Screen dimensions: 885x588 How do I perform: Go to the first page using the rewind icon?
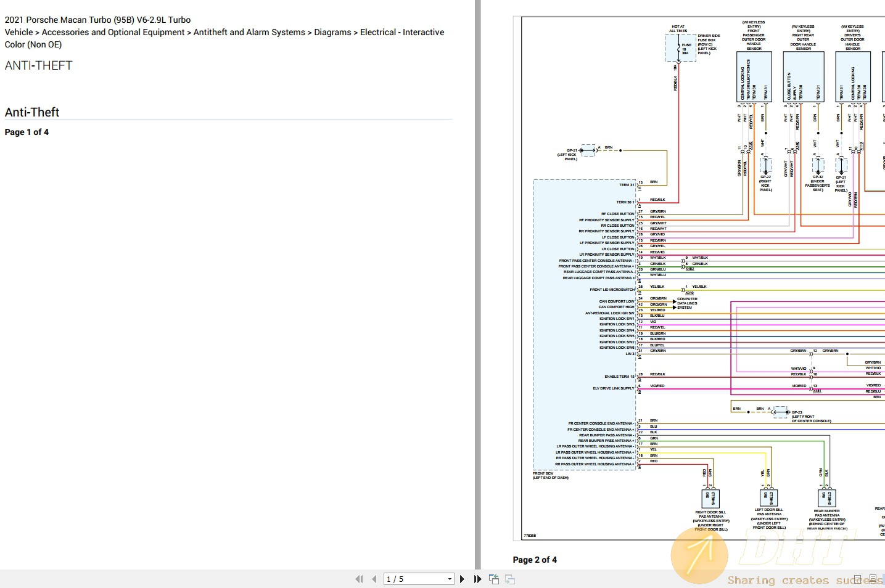point(359,579)
